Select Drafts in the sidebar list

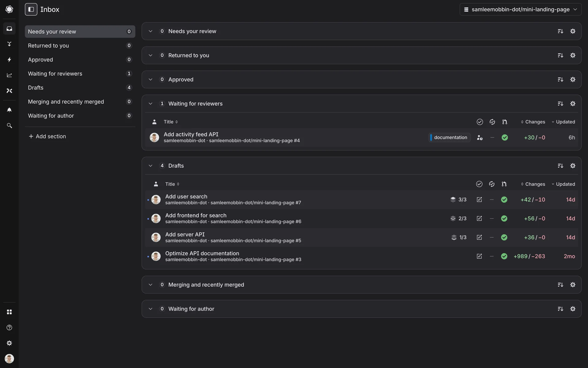click(x=36, y=88)
